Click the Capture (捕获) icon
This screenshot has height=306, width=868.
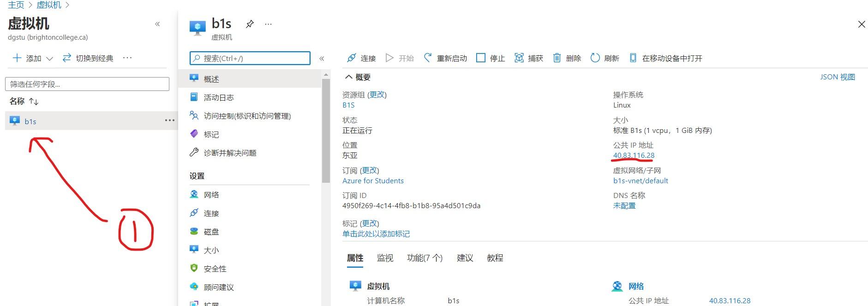coord(519,58)
